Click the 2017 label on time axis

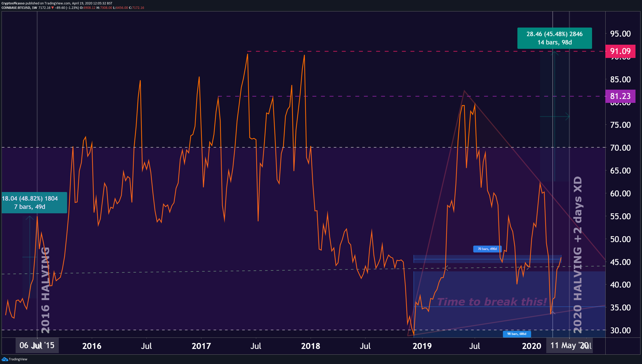[201, 346]
